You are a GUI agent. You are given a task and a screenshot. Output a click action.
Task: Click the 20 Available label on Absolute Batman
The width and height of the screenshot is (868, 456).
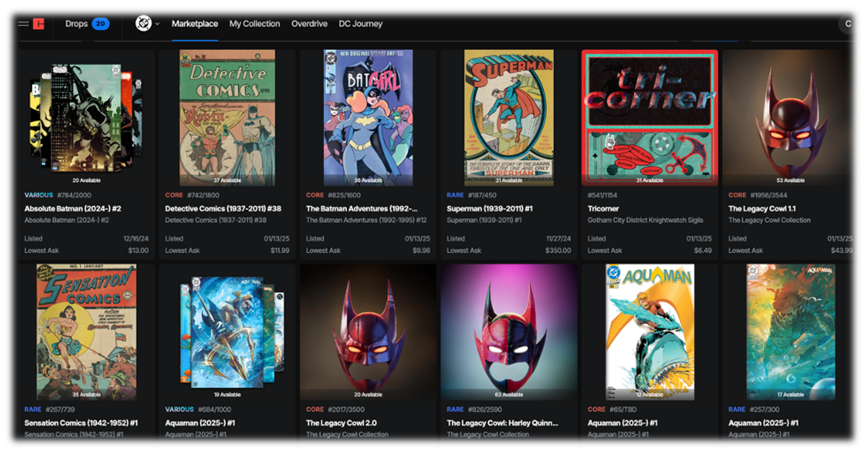tap(86, 180)
